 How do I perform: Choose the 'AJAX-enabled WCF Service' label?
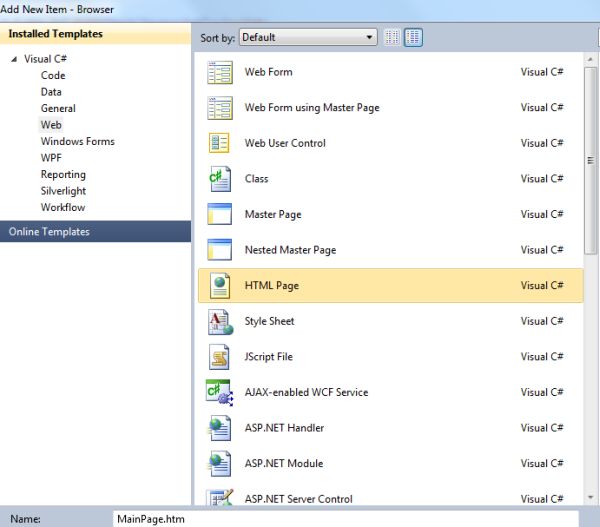(307, 392)
